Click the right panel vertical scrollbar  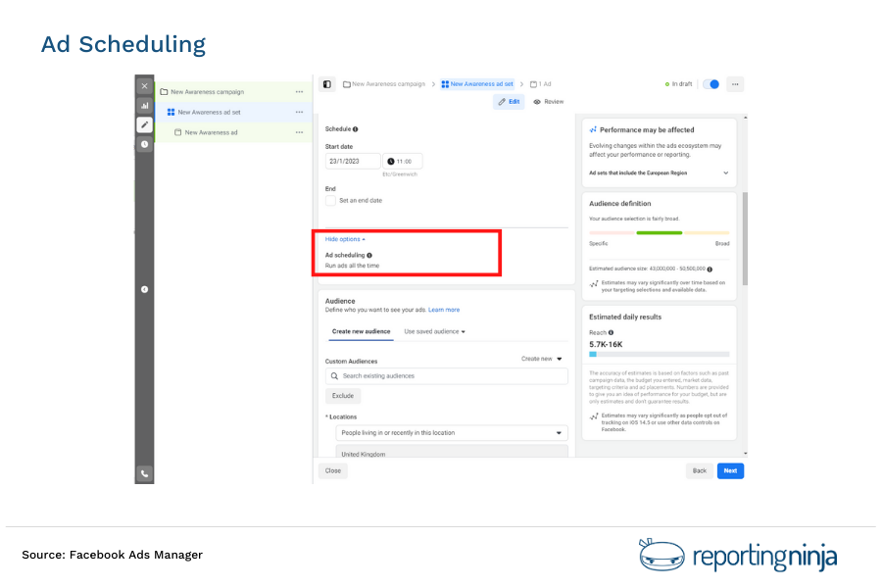click(746, 238)
